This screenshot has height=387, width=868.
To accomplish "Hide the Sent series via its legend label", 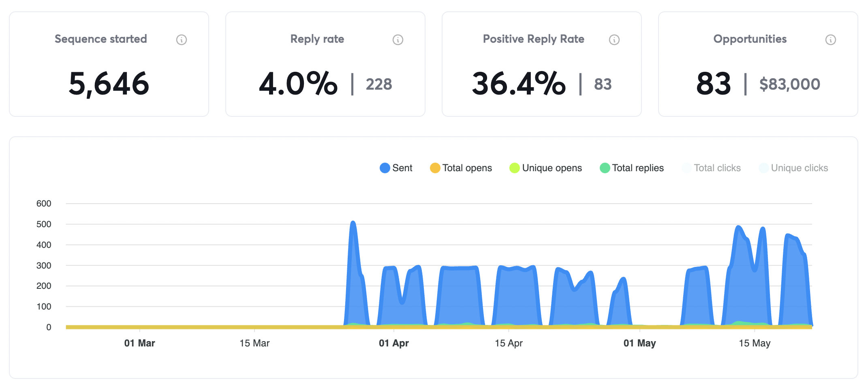I will coord(402,168).
